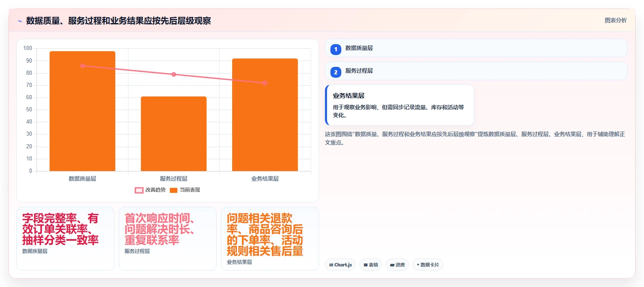Click the description beginning 用于观察业务影响

(398, 111)
